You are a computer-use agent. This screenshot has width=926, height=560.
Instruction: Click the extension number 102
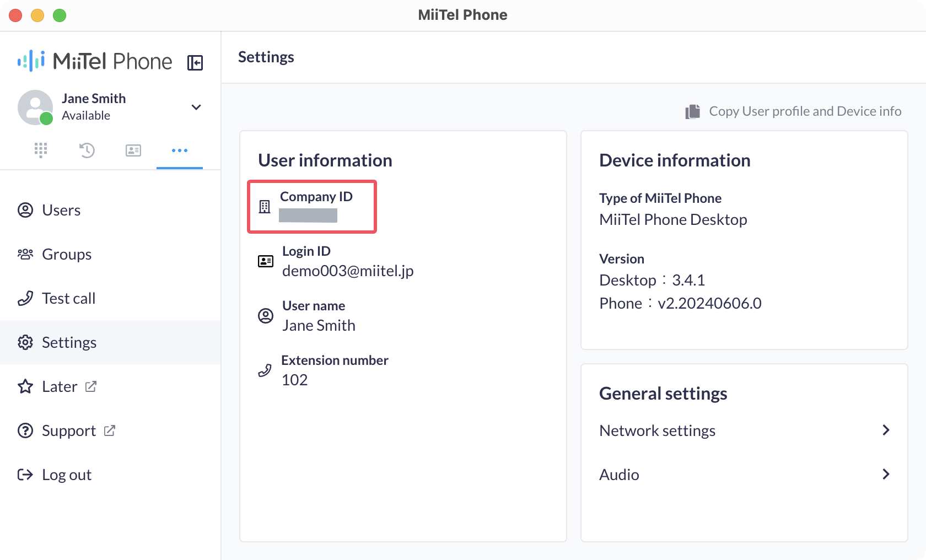[x=295, y=380]
